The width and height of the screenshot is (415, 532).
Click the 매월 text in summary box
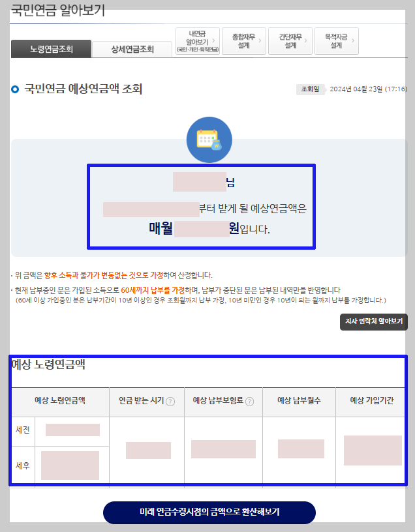161,228
